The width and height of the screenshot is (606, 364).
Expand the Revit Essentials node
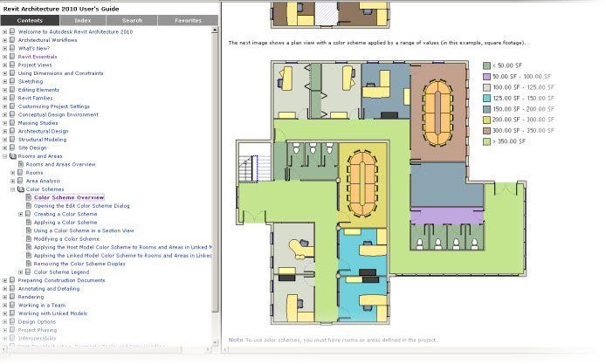point(4,57)
